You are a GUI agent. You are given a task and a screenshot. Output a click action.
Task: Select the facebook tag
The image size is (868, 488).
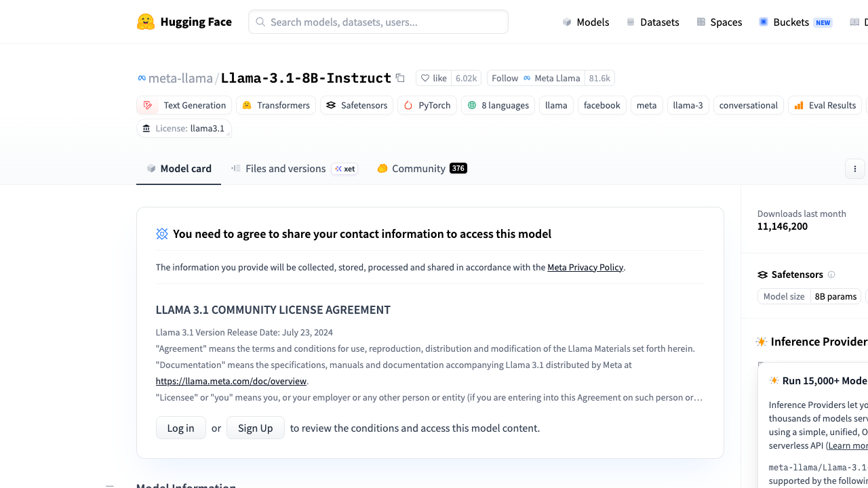tap(602, 105)
